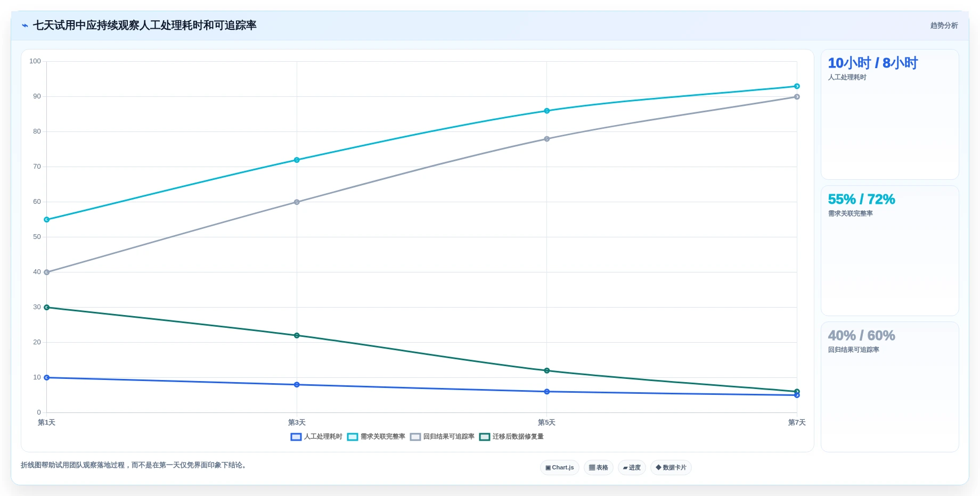The width and height of the screenshot is (980, 496).
Task: Toggle the 人工处理耗时 legend swatch
Action: [296, 437]
